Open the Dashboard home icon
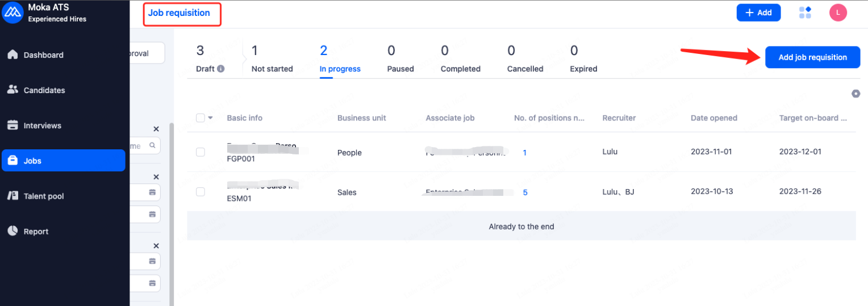Viewport: 868px width, 306px height. [12, 55]
